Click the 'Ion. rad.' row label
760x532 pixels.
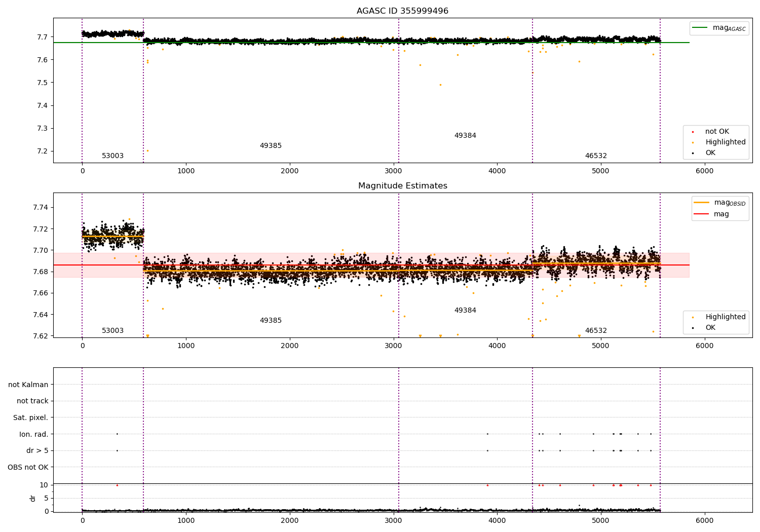tap(34, 434)
